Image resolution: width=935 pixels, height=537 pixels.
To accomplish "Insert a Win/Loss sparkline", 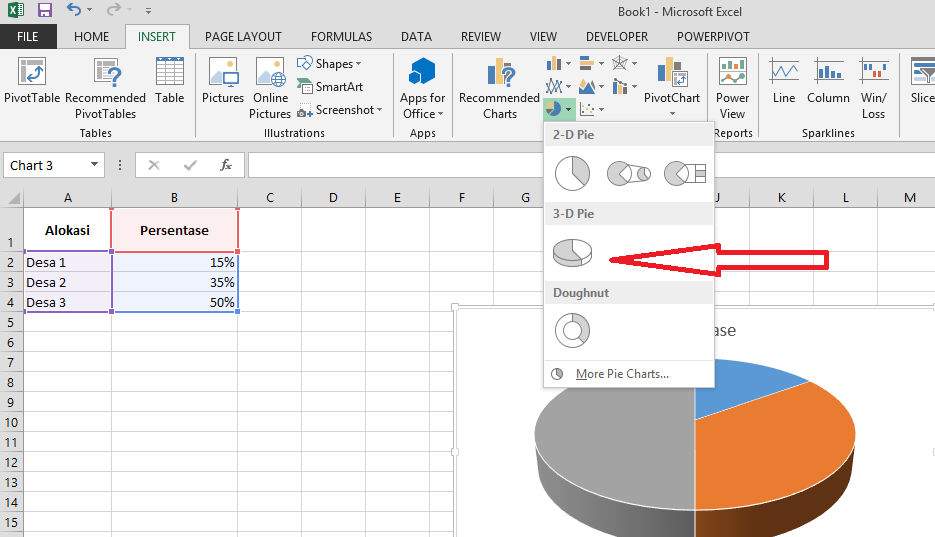I will (x=873, y=88).
